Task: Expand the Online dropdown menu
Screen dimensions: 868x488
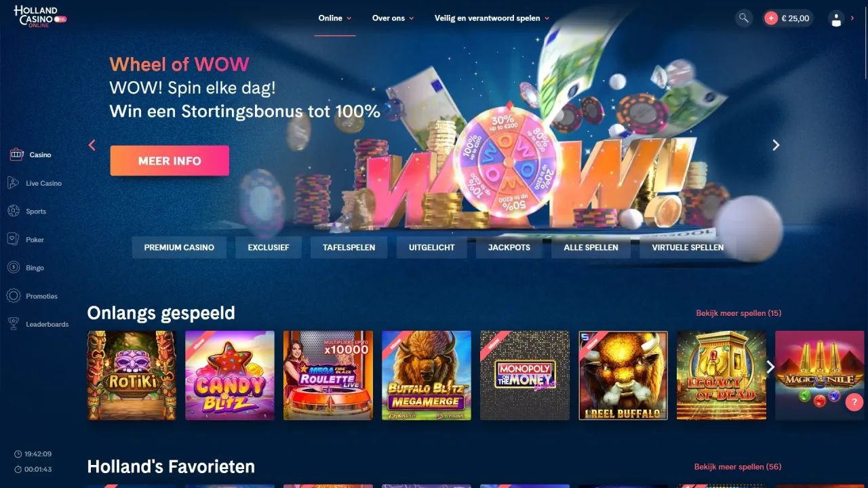Action: click(335, 18)
